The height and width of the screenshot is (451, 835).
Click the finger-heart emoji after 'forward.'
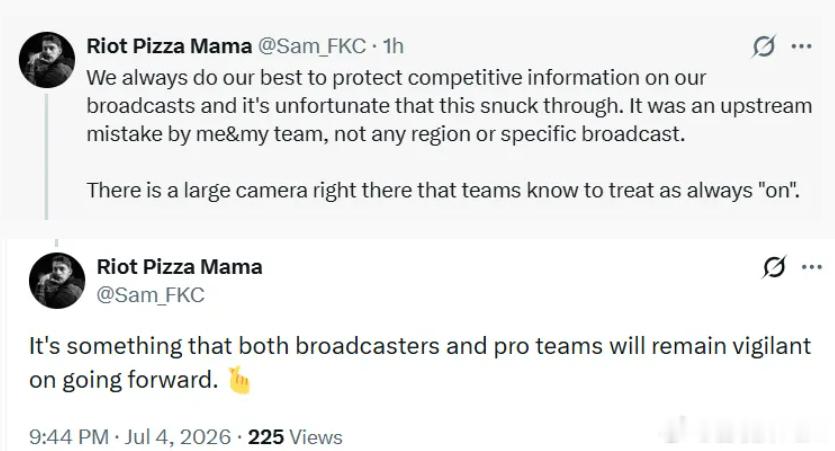[239, 381]
